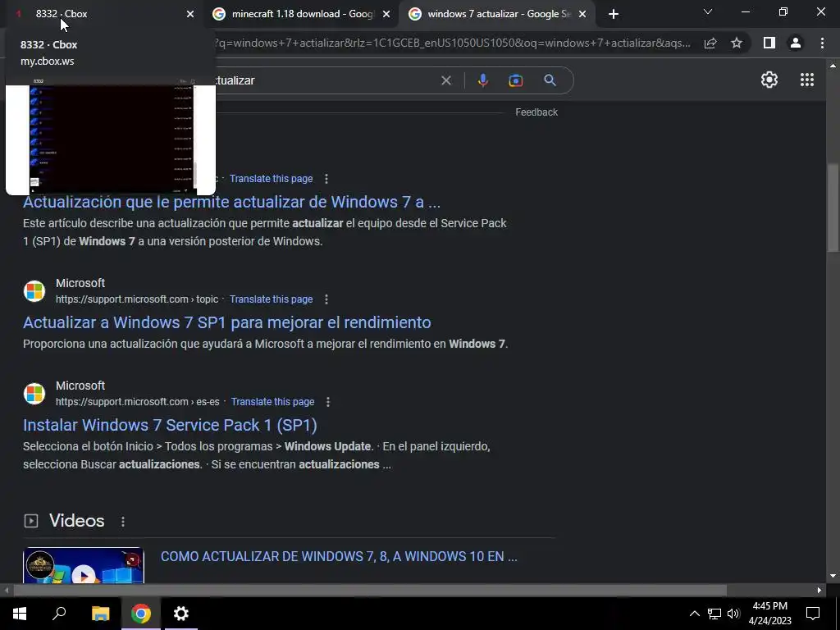Viewport: 840px width, 630px height.
Task: Click the share this page icon
Action: tap(710, 43)
